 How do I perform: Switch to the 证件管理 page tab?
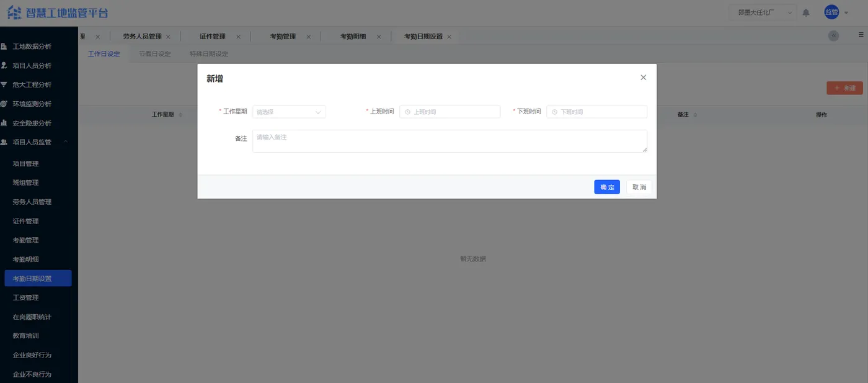(x=213, y=37)
